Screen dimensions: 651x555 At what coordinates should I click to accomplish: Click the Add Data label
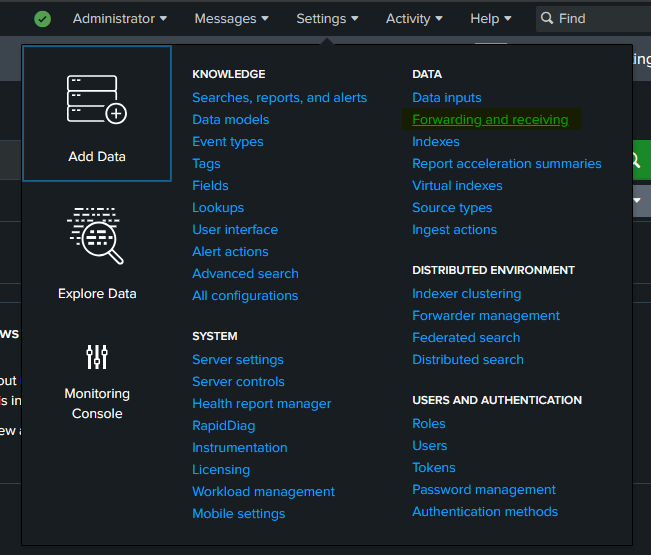[97, 156]
